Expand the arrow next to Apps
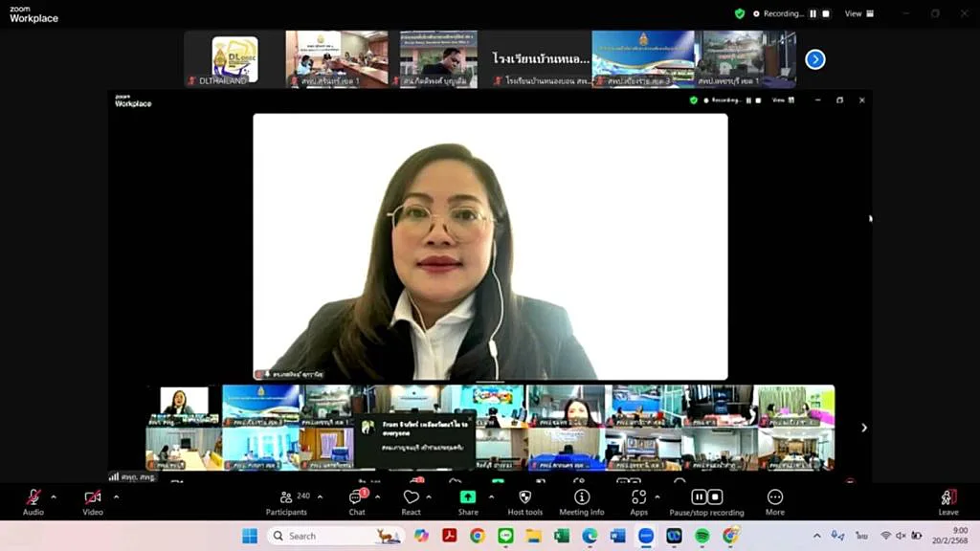This screenshot has width=980, height=551. [x=657, y=497]
